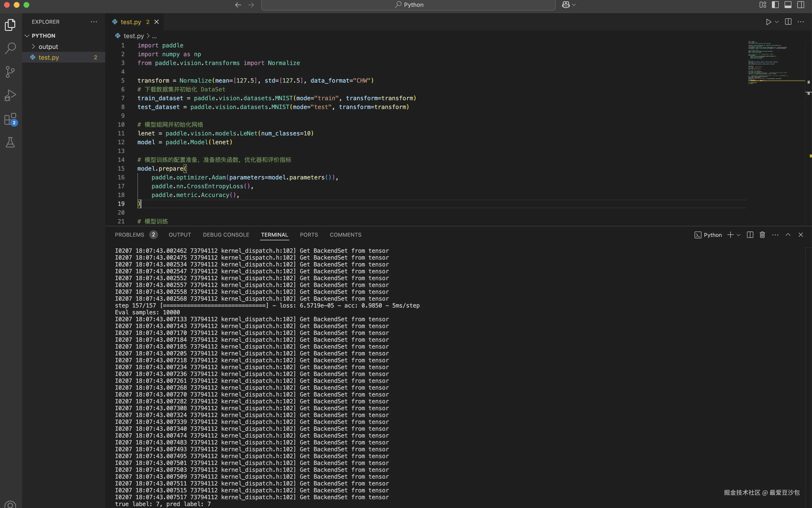Toggle the primary side bar visibility
This screenshot has width=812, height=508.
tap(775, 5)
